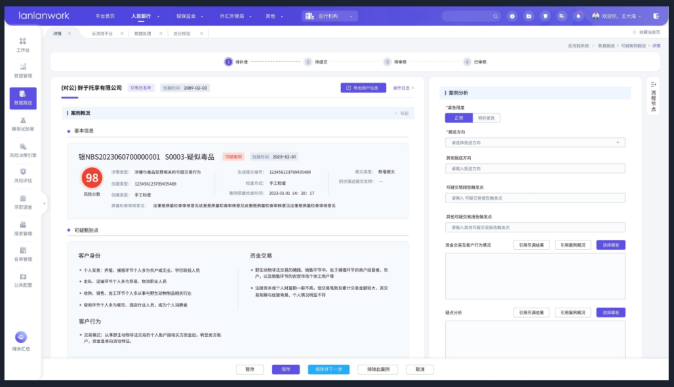This screenshot has height=387, width=674.
Task: Open the 名单管理 sidebar icon
Action: coord(23,250)
